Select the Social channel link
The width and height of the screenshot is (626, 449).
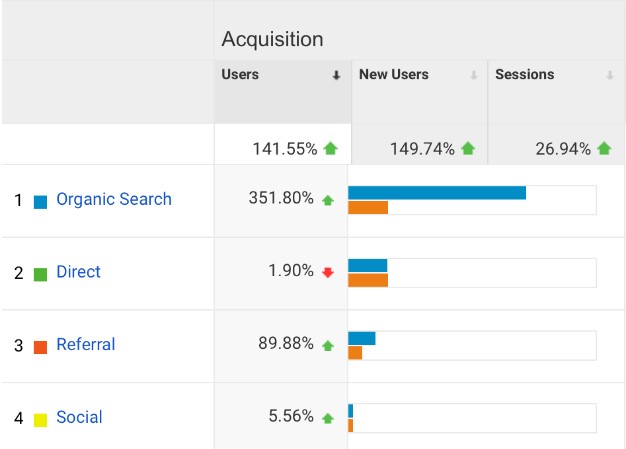point(79,417)
